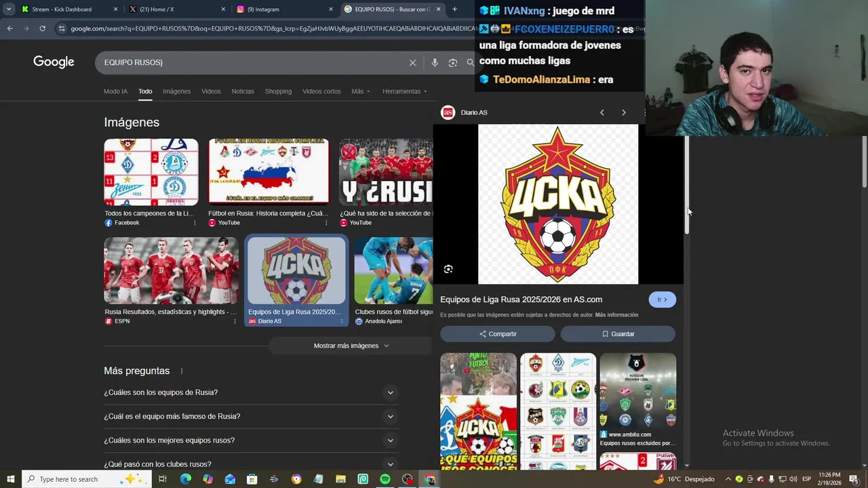Go to the Google logo homepage
This screenshot has height=488, width=868.
[54, 62]
